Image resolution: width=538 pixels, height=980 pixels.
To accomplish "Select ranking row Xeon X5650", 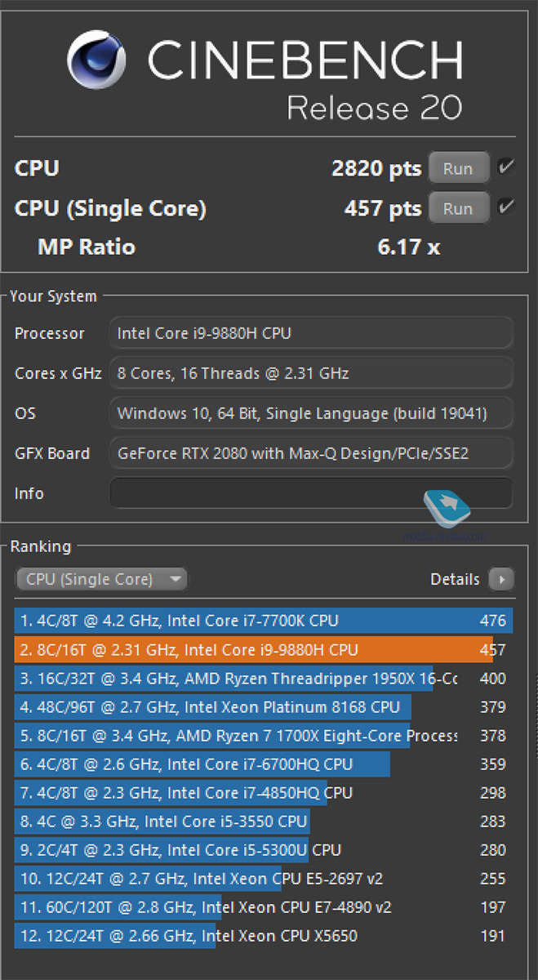I will click(x=264, y=936).
